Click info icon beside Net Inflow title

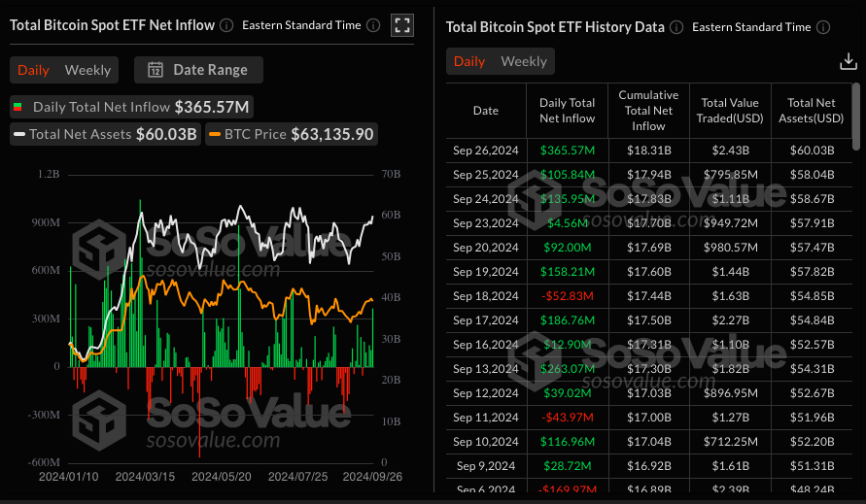click(x=226, y=25)
